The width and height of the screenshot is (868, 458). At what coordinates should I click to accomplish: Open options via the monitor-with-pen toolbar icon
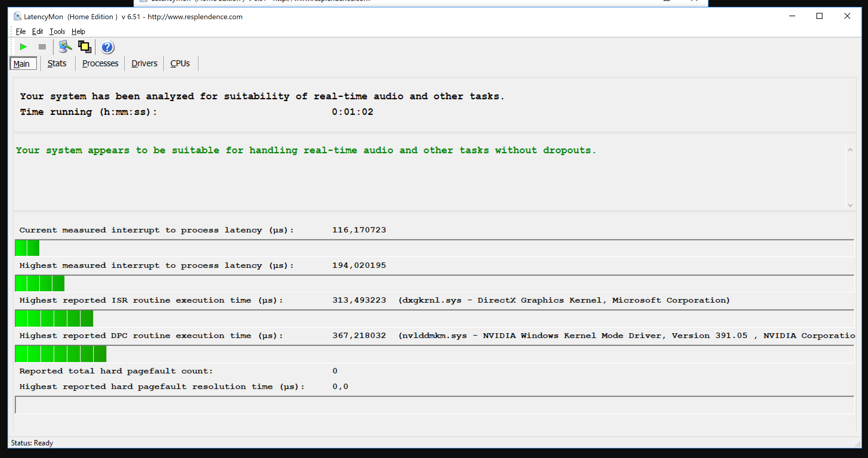pyautogui.click(x=65, y=47)
